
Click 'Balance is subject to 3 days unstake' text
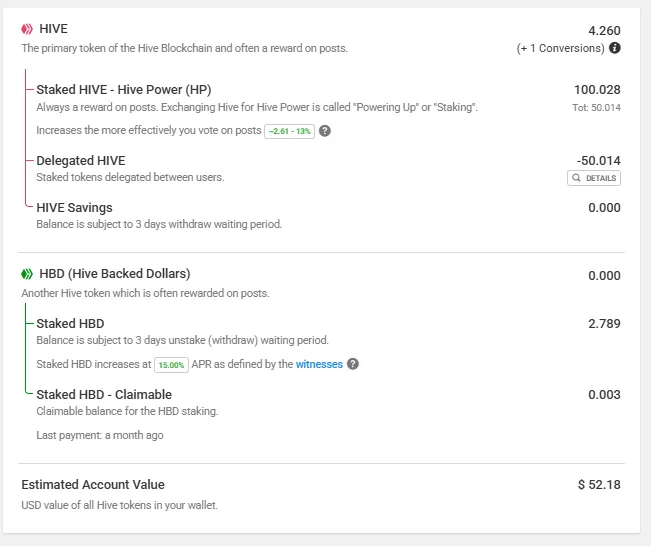(x=182, y=340)
